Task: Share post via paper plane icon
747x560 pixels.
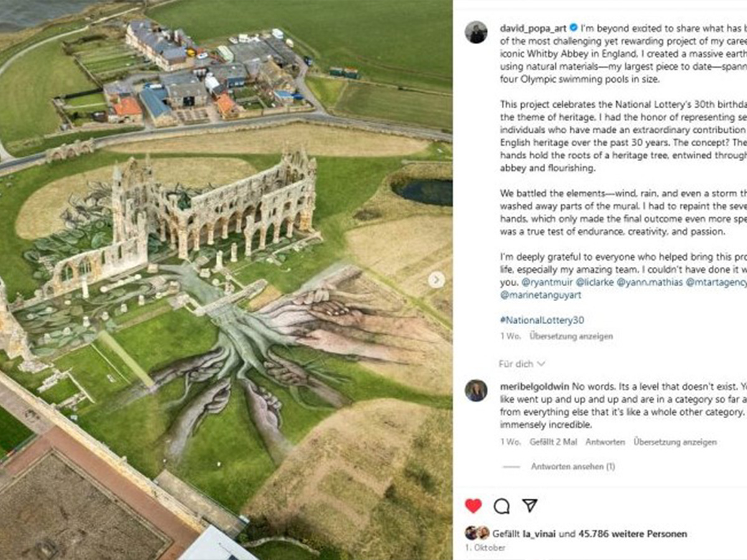Action: 530,505
